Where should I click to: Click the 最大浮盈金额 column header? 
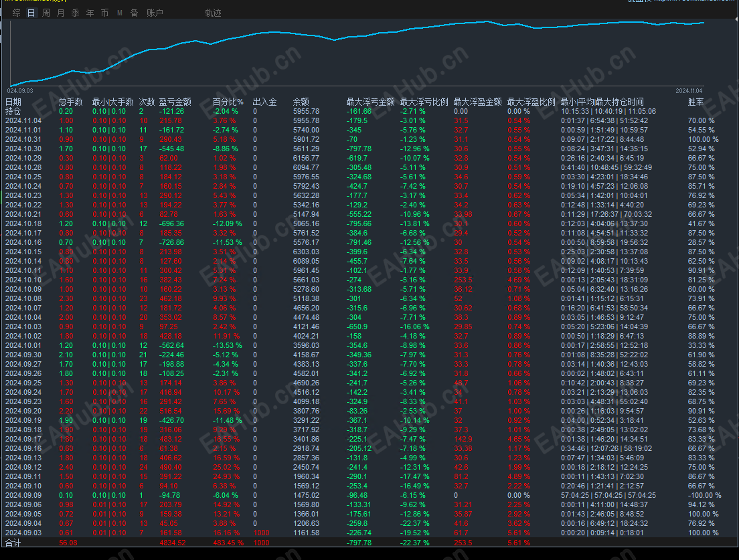coord(477,102)
